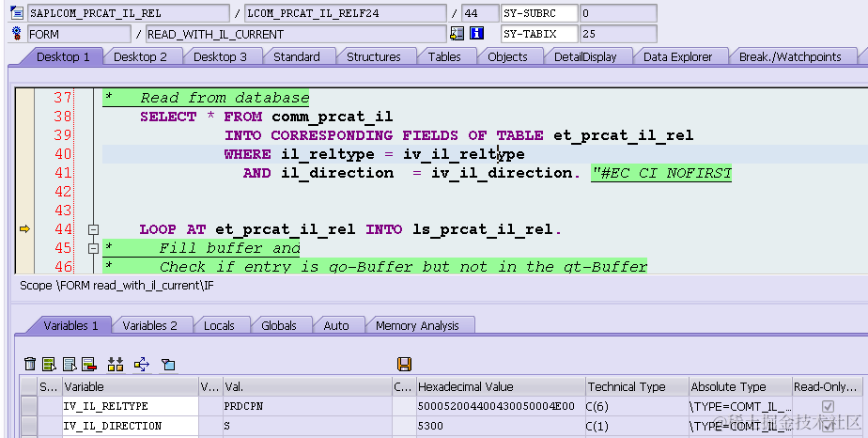Click the PRDCPN value cell
This screenshot has height=438, width=868.
306,406
